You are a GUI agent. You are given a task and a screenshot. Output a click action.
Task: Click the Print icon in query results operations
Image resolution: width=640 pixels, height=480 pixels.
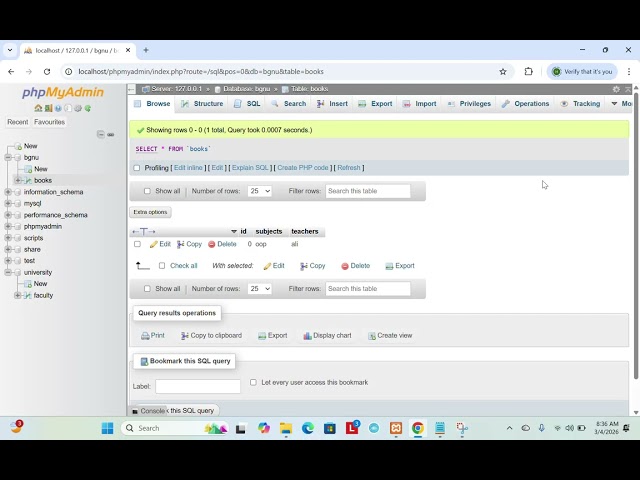(145, 336)
